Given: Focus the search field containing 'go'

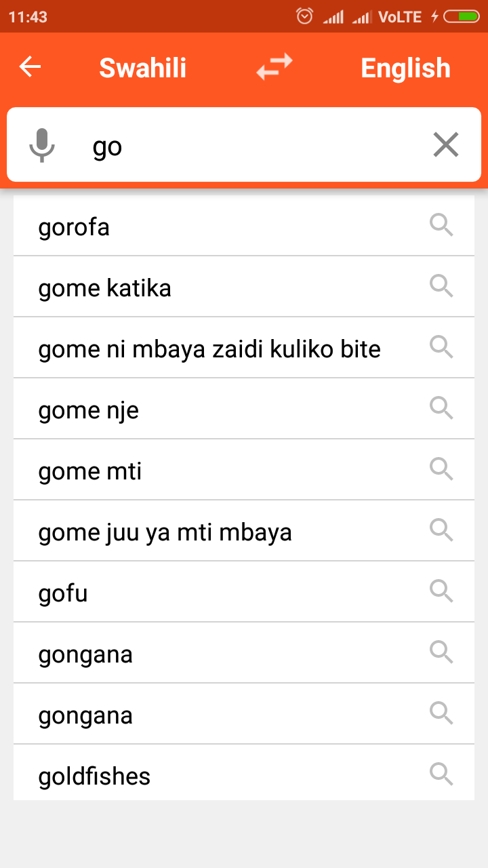Looking at the screenshot, I should tap(251, 146).
